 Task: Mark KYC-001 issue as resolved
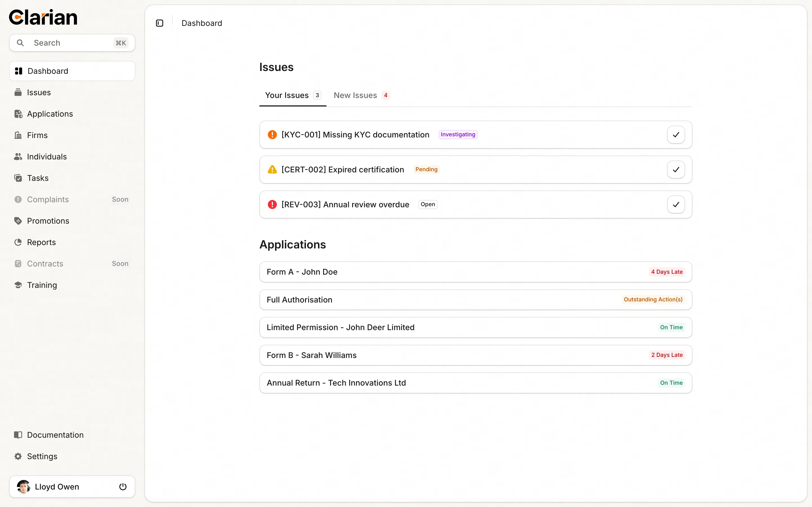676,134
